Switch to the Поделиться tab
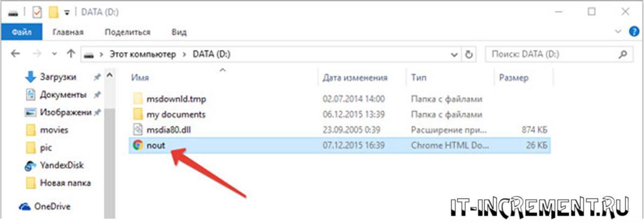 point(127,32)
